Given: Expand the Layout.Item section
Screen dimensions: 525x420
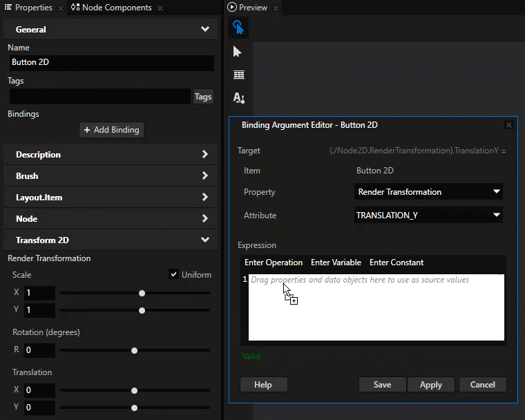Looking at the screenshot, I should click(111, 198).
